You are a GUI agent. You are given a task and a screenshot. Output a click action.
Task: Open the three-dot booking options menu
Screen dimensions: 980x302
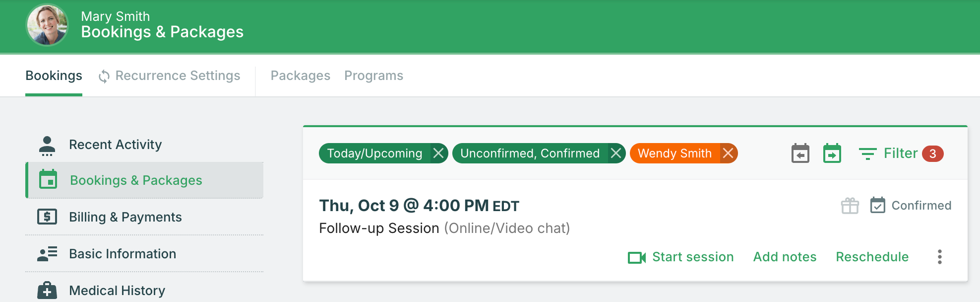939,257
